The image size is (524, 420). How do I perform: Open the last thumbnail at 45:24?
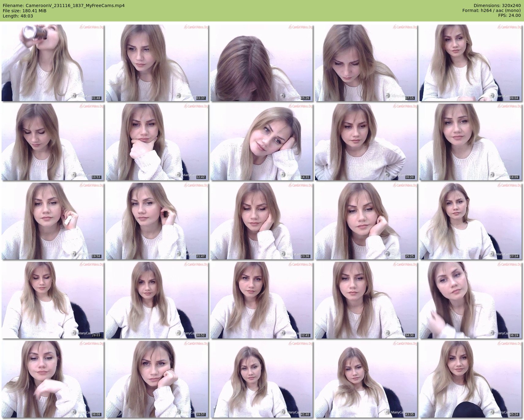pyautogui.click(x=470, y=379)
